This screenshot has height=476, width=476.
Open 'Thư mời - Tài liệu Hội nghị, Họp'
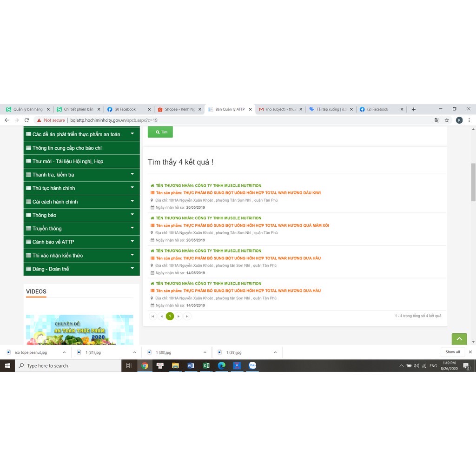pos(82,161)
